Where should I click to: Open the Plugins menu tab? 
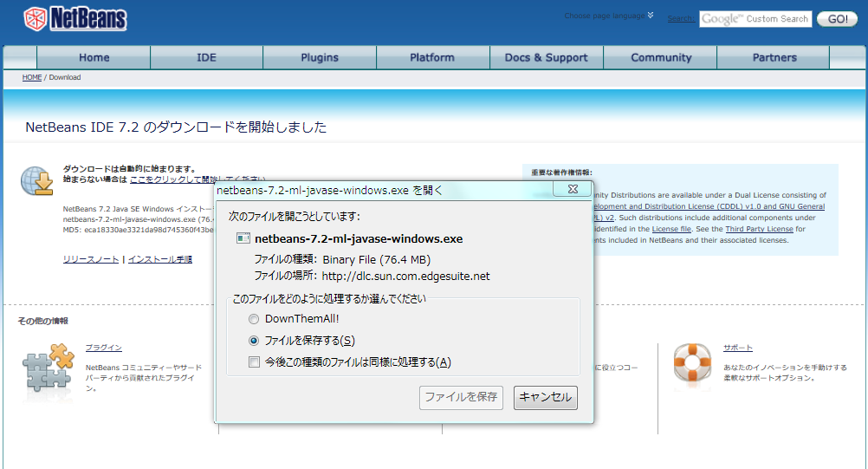[x=320, y=57]
